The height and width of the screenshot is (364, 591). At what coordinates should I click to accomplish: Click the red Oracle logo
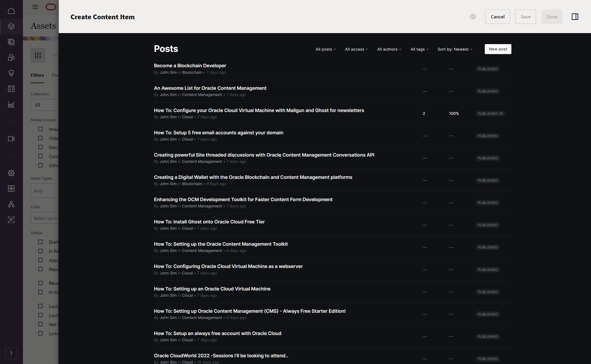51,7
